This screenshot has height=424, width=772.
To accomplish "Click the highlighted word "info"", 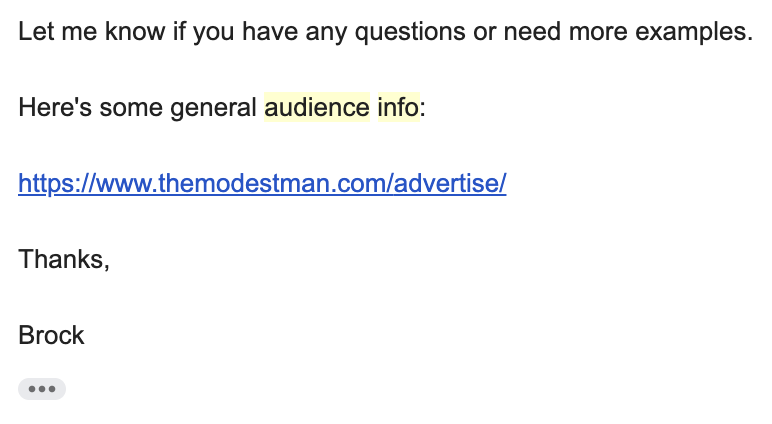I will 399,107.
